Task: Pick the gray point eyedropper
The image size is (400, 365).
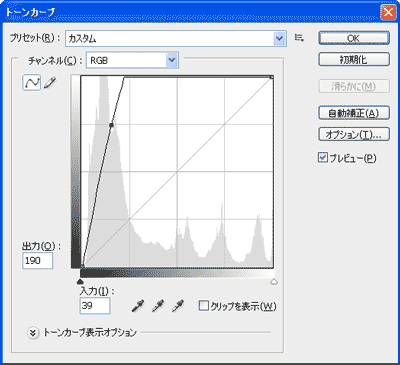Action: tap(158, 306)
